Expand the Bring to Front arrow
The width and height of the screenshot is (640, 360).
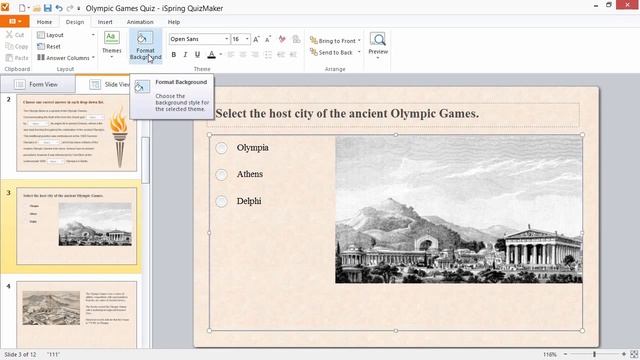(x=359, y=40)
